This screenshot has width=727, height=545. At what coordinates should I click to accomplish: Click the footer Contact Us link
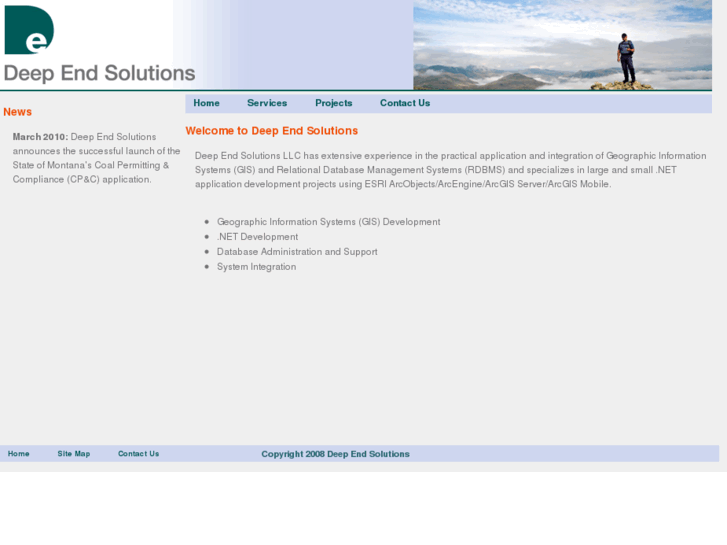coord(138,454)
